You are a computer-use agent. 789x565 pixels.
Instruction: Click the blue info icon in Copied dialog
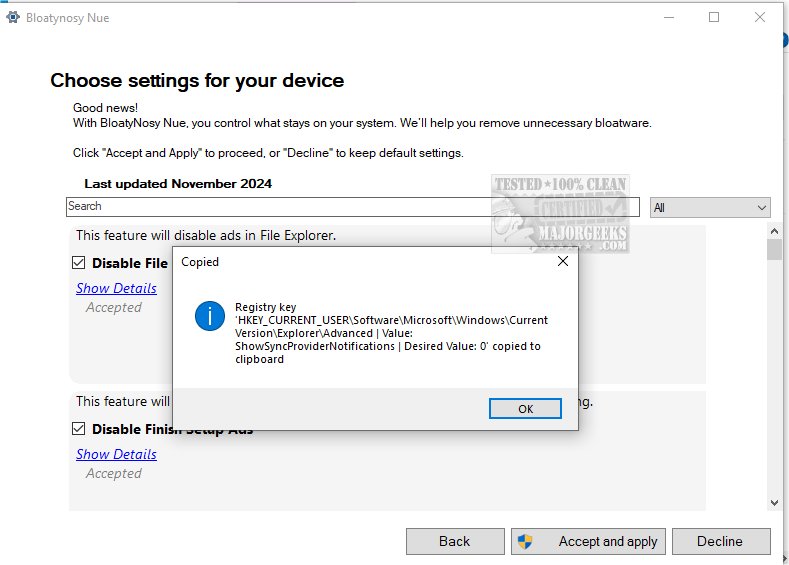click(210, 317)
